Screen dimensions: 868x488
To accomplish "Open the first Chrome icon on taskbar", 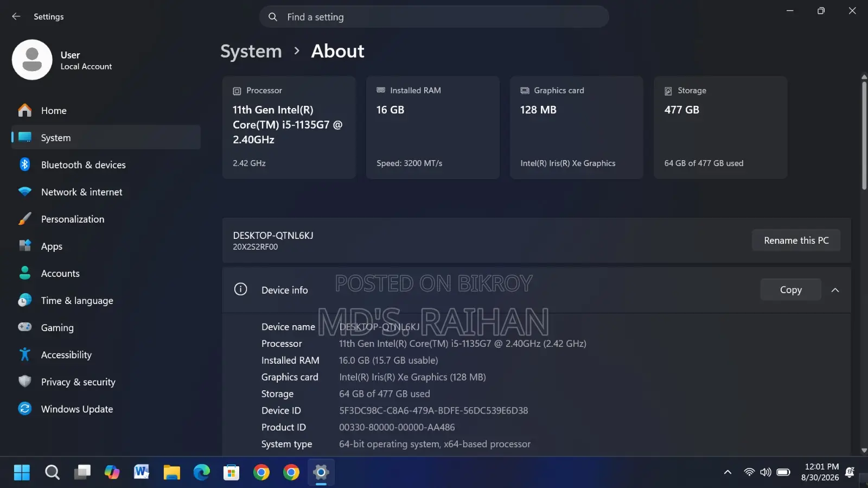I will click(x=261, y=472).
